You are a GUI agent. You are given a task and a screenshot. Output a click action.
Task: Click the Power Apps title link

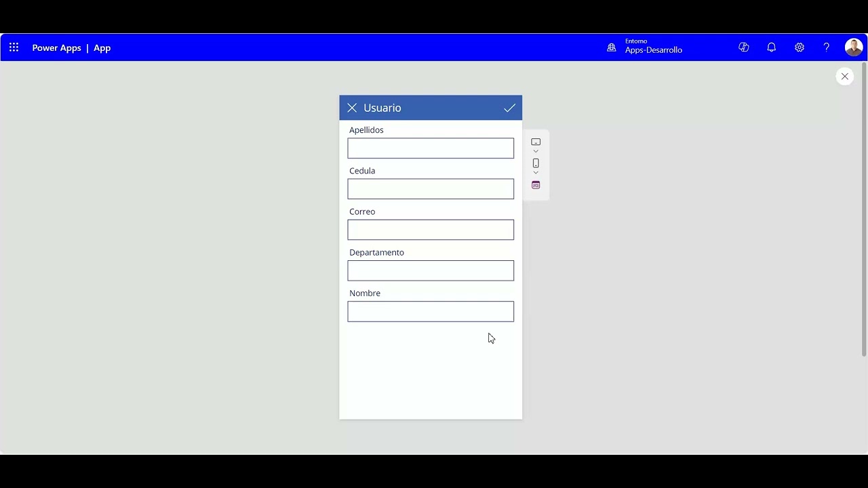pos(56,48)
